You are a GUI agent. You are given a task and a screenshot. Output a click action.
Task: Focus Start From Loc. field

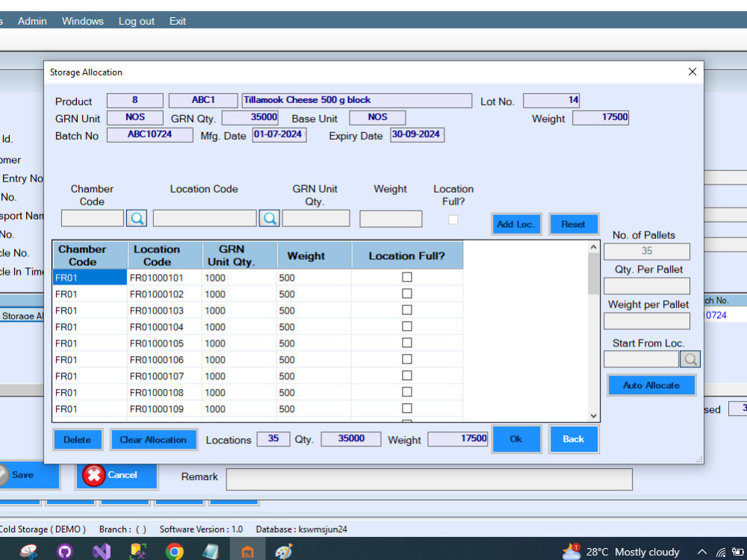(x=641, y=359)
